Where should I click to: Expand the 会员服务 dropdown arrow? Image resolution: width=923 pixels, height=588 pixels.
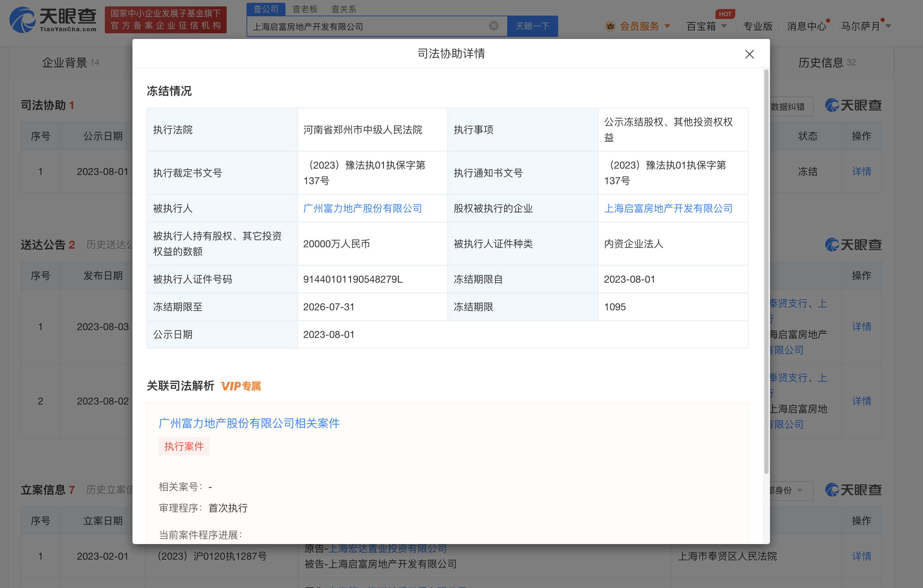point(667,26)
